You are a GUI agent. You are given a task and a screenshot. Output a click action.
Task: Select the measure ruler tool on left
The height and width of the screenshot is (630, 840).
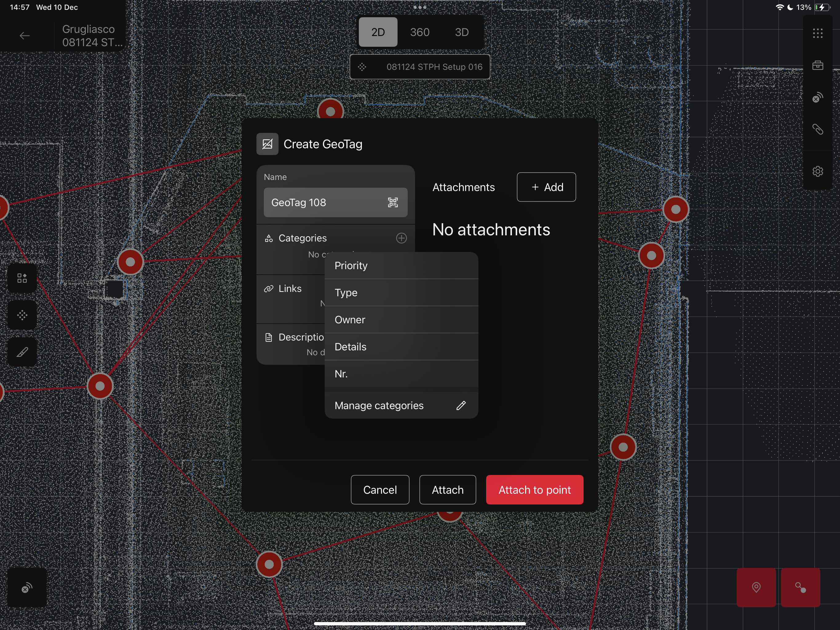22,352
